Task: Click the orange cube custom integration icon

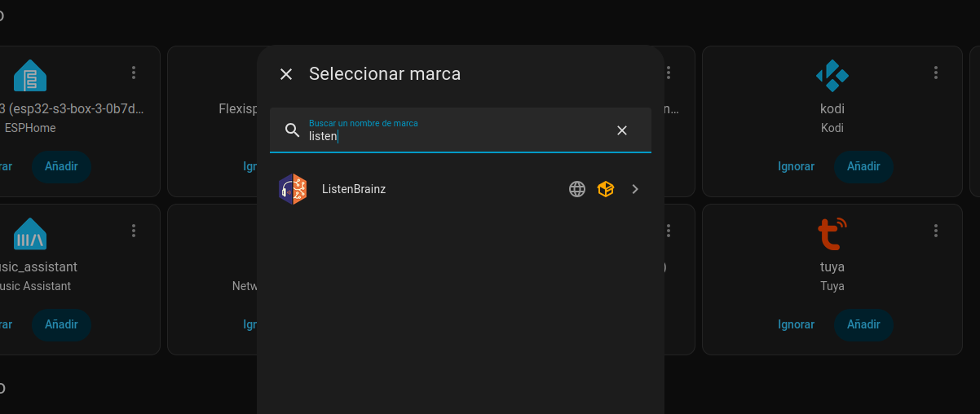Action: 606,189
